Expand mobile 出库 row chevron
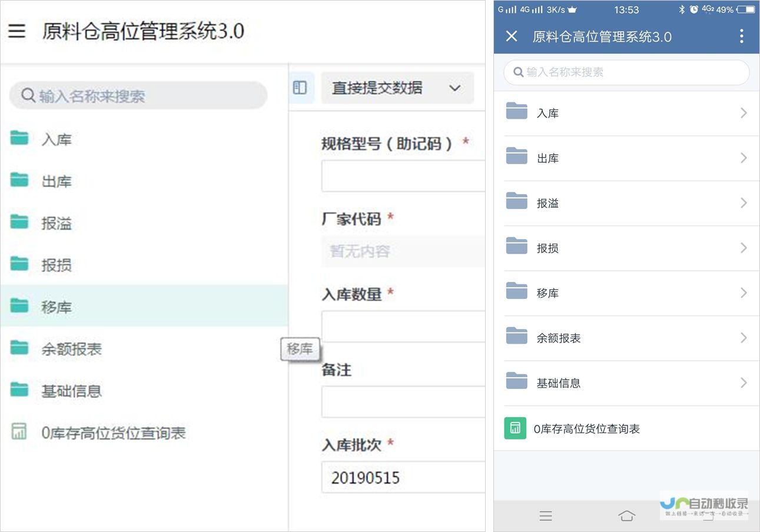 point(744,158)
